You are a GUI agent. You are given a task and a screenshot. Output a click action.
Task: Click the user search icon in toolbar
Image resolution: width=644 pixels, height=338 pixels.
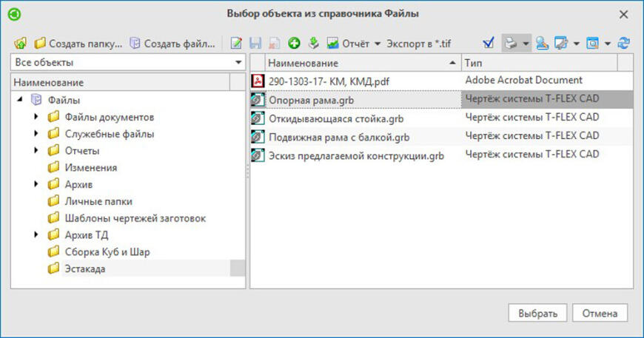click(542, 43)
